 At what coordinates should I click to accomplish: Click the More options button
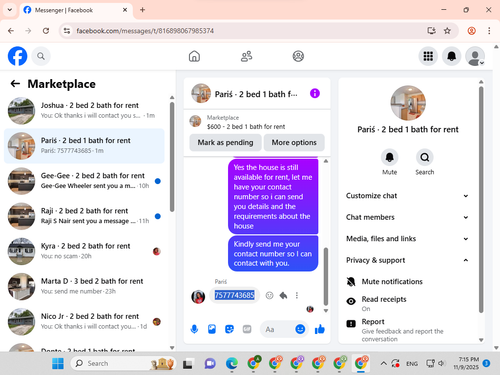[x=294, y=143]
